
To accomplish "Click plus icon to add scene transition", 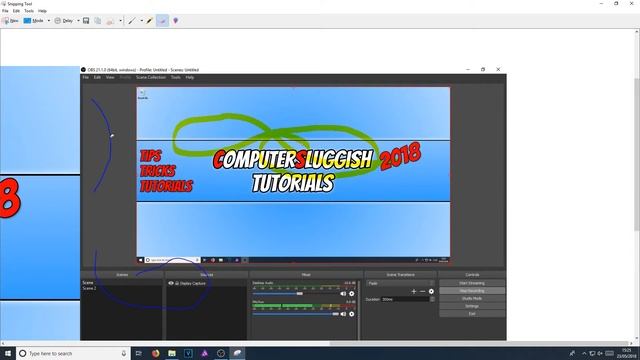I will click(414, 291).
